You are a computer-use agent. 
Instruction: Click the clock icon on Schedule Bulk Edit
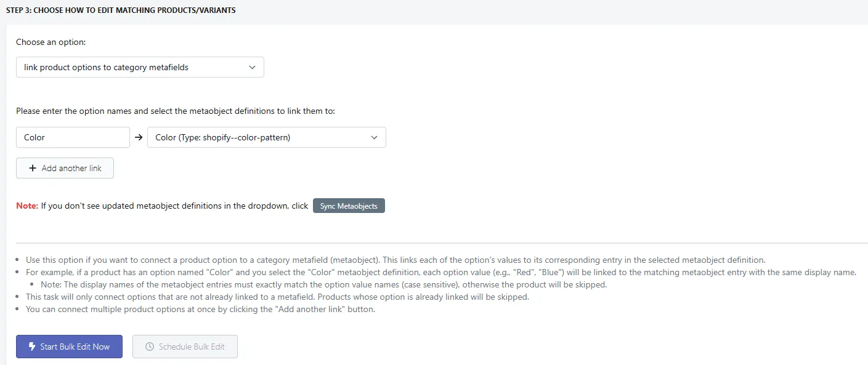(149, 347)
